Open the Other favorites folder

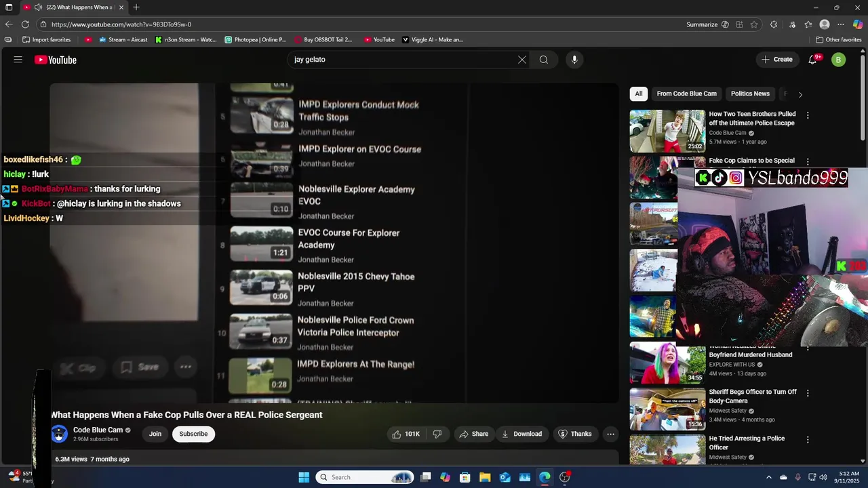tap(838, 39)
